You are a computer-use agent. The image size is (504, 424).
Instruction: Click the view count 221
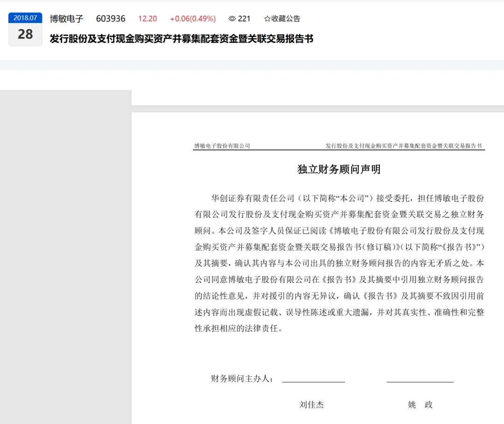(244, 19)
